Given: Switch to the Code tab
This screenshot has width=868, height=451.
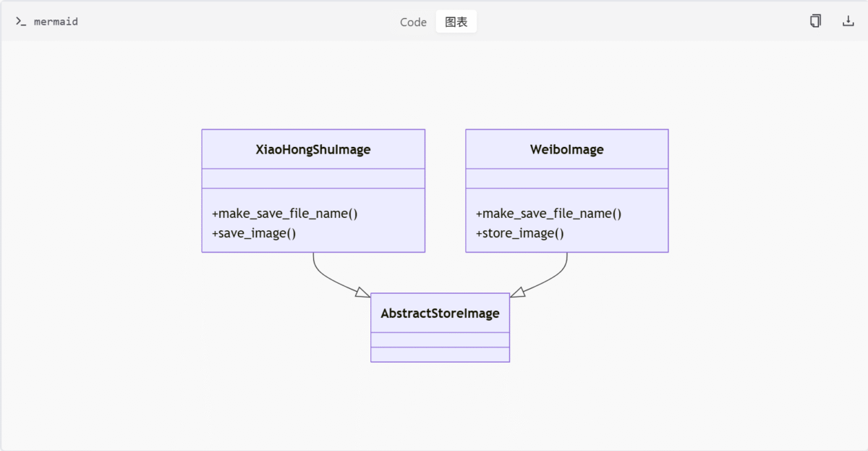Looking at the screenshot, I should tap(413, 22).
